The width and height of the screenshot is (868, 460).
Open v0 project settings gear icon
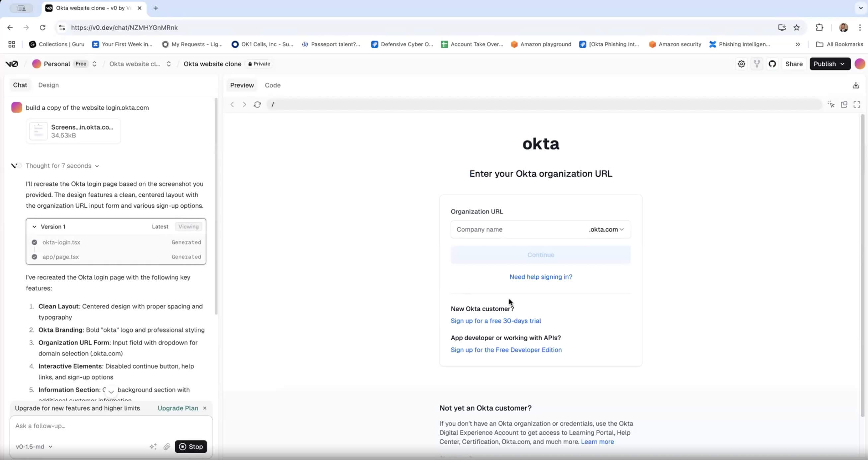click(x=741, y=64)
